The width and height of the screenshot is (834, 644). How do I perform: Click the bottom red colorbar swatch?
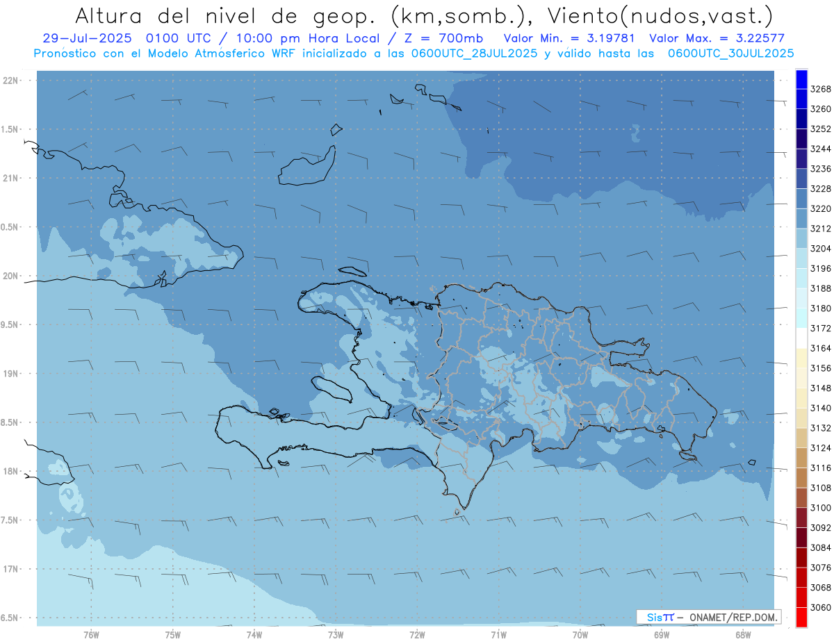pos(801,617)
